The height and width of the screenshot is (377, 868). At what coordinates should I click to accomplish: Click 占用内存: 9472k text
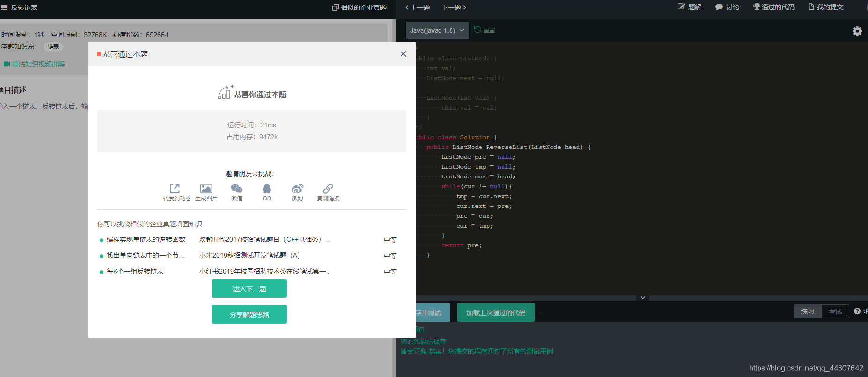pos(252,137)
